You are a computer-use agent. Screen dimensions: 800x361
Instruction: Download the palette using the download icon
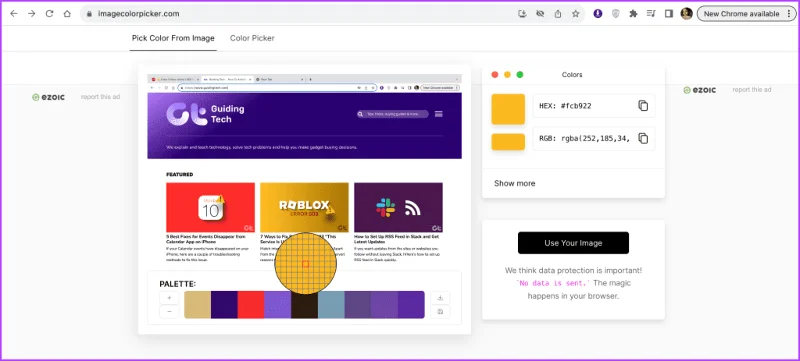[440, 298]
